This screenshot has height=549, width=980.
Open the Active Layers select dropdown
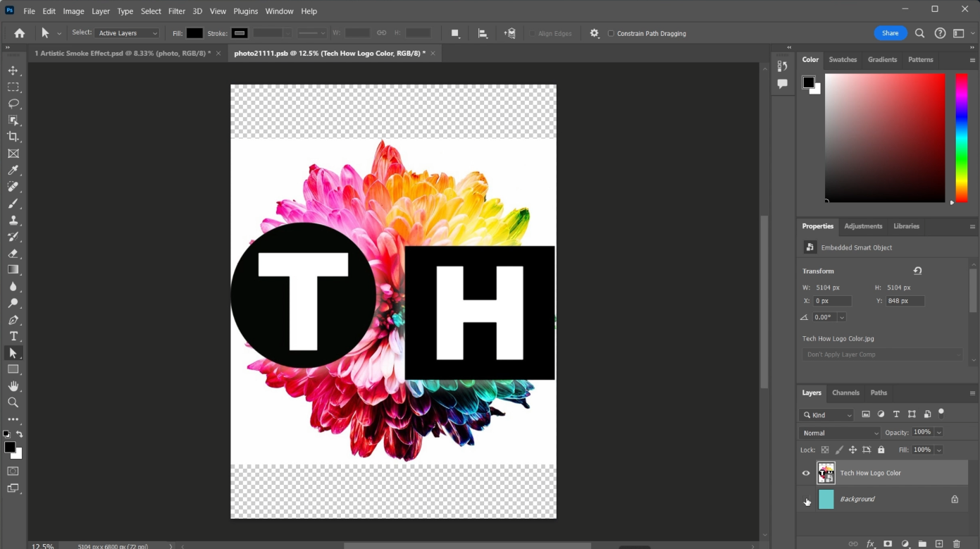(128, 33)
